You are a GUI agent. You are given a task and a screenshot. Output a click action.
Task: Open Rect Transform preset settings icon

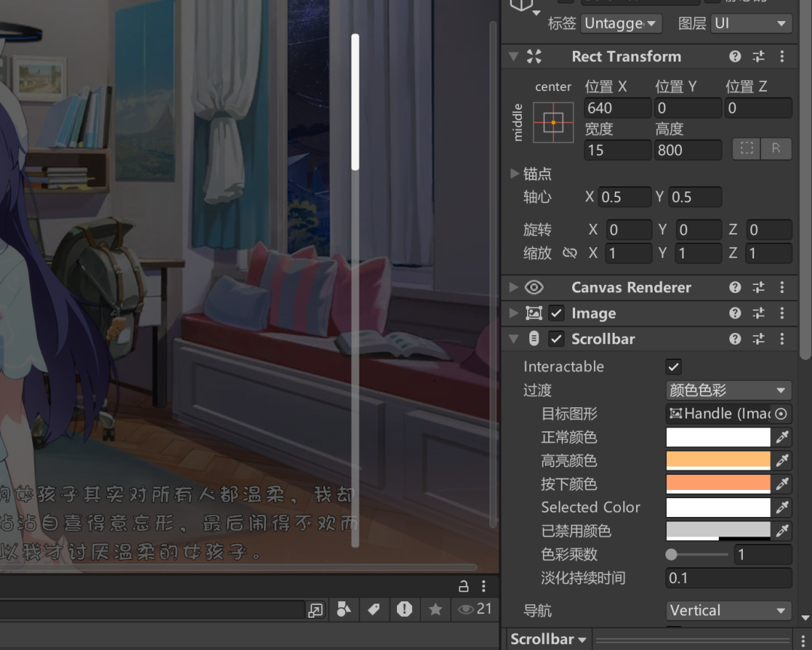tap(758, 56)
